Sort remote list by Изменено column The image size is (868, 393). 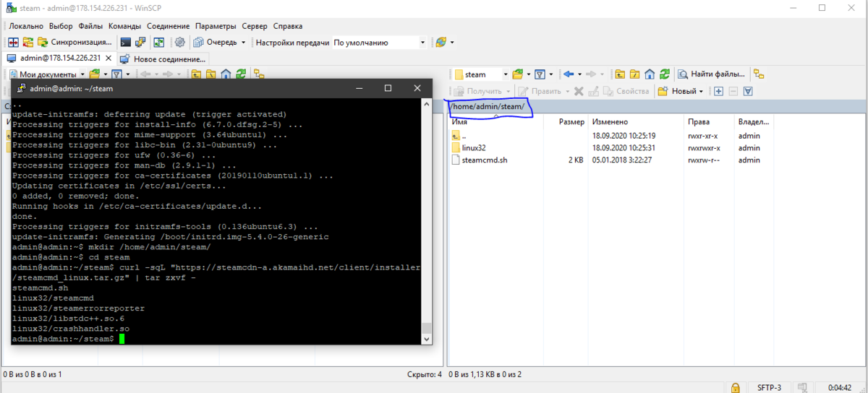637,122
